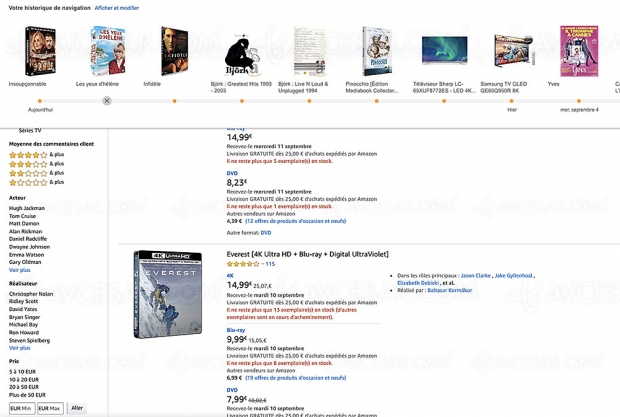Click the Aller price filter button
This screenshot has width=620, height=417.
coord(77,408)
